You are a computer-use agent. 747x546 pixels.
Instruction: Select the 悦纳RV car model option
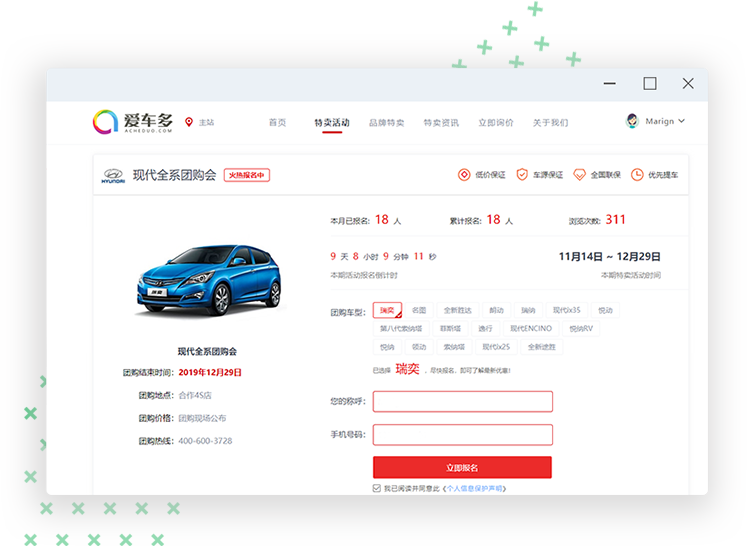[581, 328]
